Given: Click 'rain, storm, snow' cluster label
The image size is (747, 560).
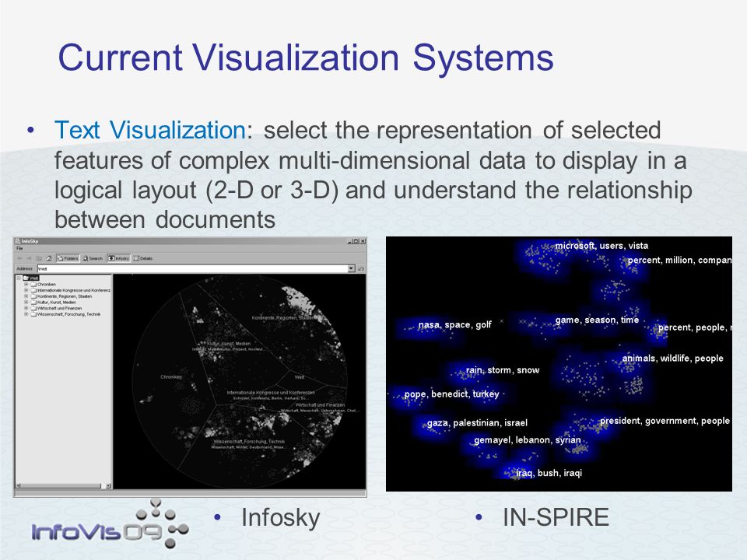Looking at the screenshot, I should coord(503,370).
